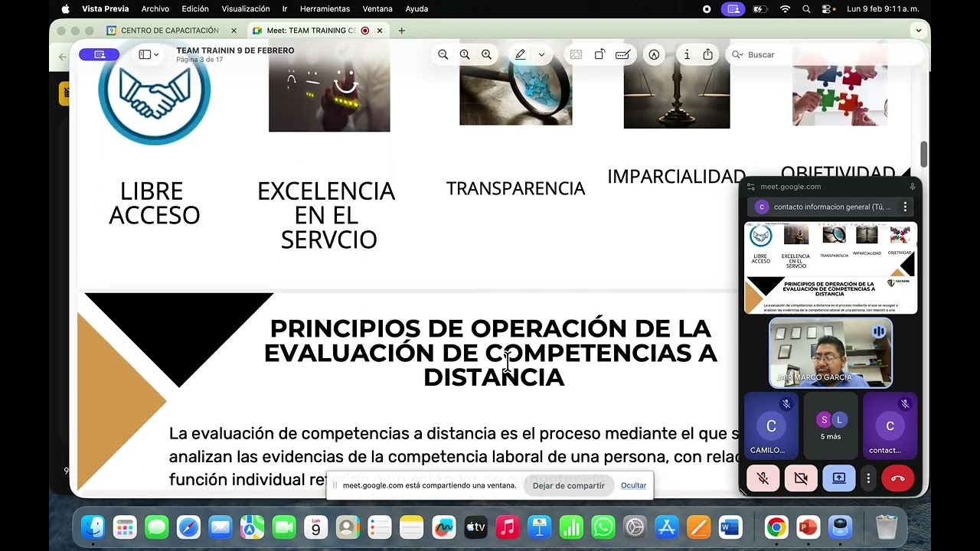Open the Edición menu
Image resolution: width=980 pixels, height=551 pixels.
point(195,9)
